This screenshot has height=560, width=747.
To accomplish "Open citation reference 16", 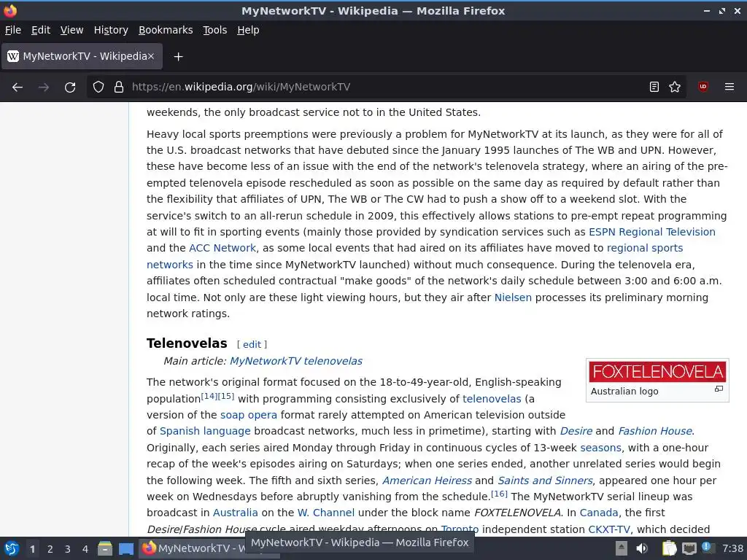I will [499, 494].
